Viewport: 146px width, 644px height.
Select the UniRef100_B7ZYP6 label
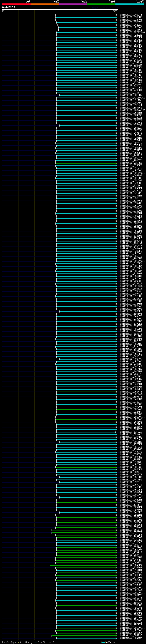click(131, 82)
